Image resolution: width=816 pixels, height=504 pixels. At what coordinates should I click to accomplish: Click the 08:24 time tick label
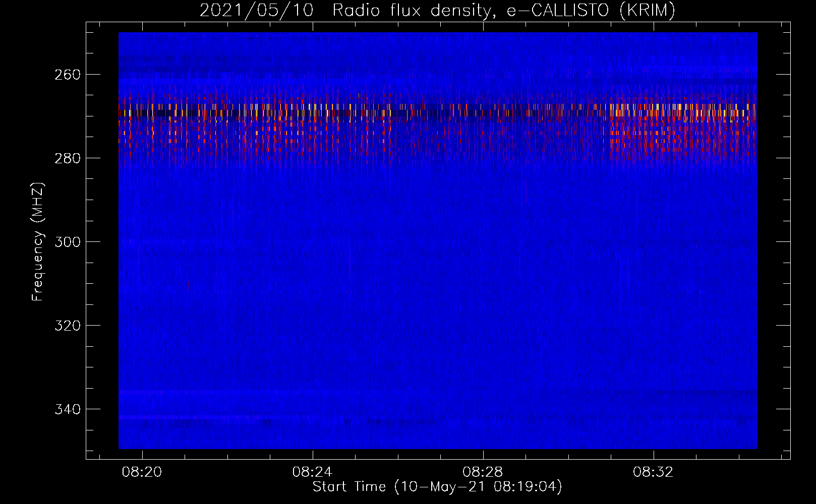click(313, 472)
